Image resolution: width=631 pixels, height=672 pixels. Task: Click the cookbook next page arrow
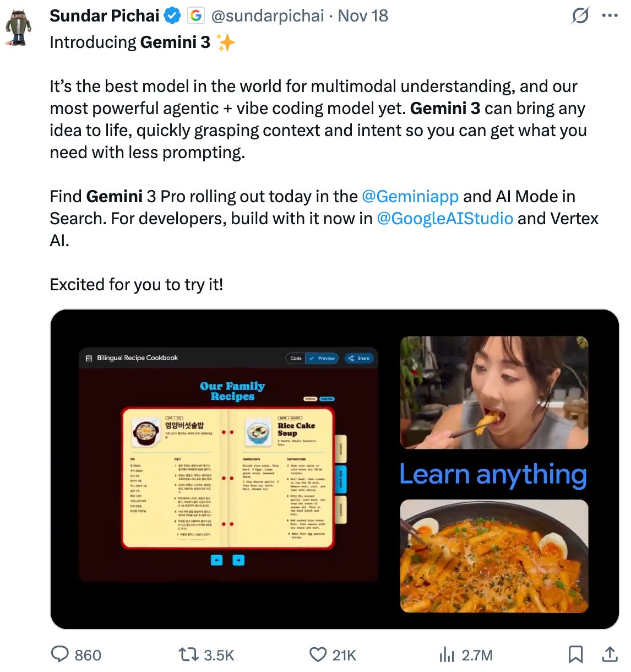click(x=238, y=560)
